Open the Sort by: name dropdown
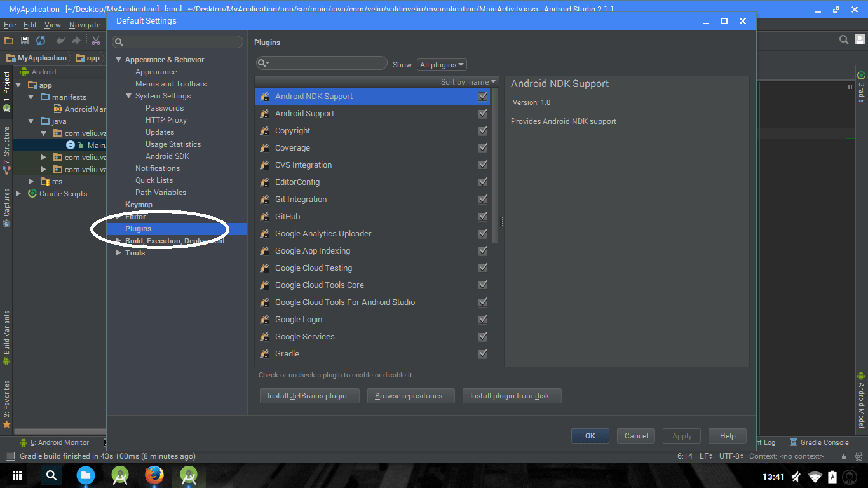Image resolution: width=868 pixels, height=488 pixels. (468, 81)
